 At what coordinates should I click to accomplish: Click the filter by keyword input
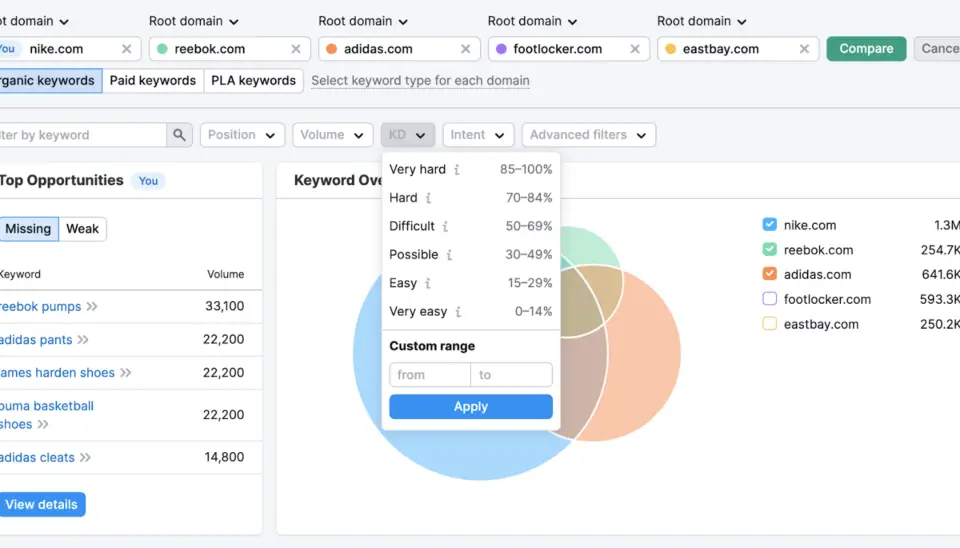83,135
